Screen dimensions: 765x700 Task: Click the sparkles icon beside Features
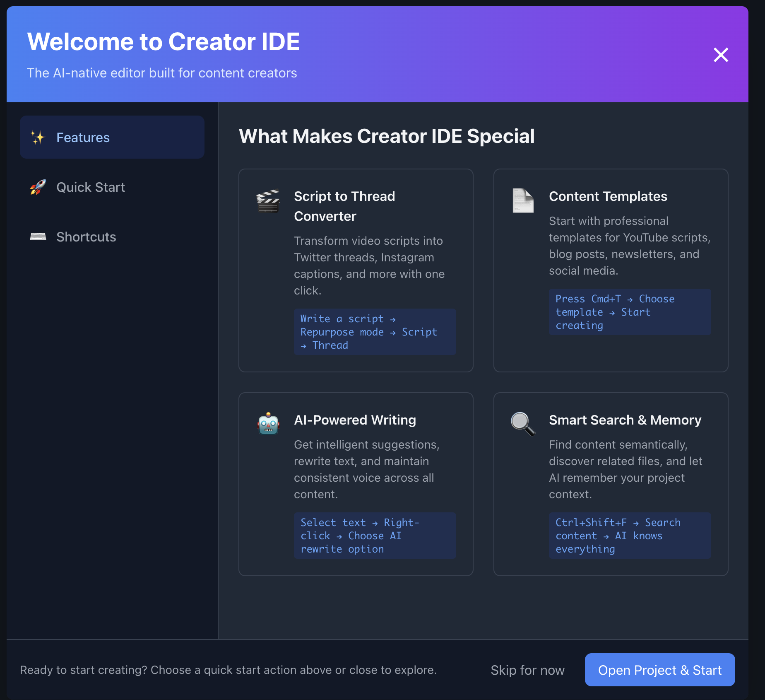click(x=38, y=138)
